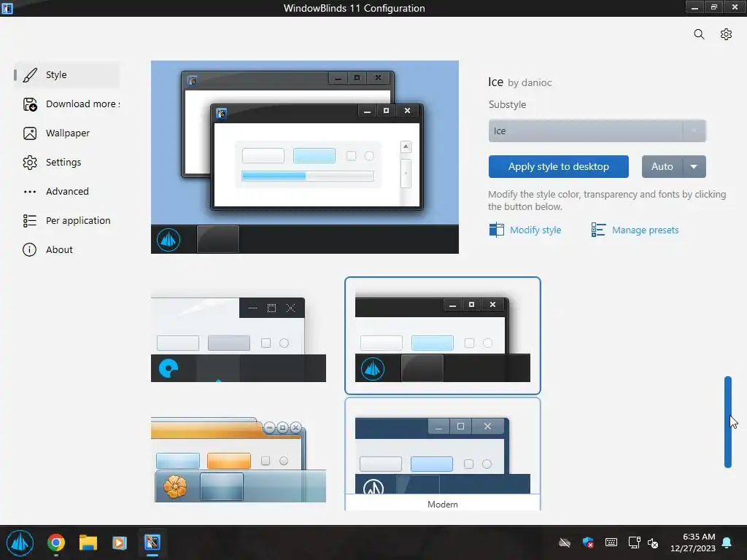Open the Settings section
The image size is (747, 560).
(x=66, y=163)
